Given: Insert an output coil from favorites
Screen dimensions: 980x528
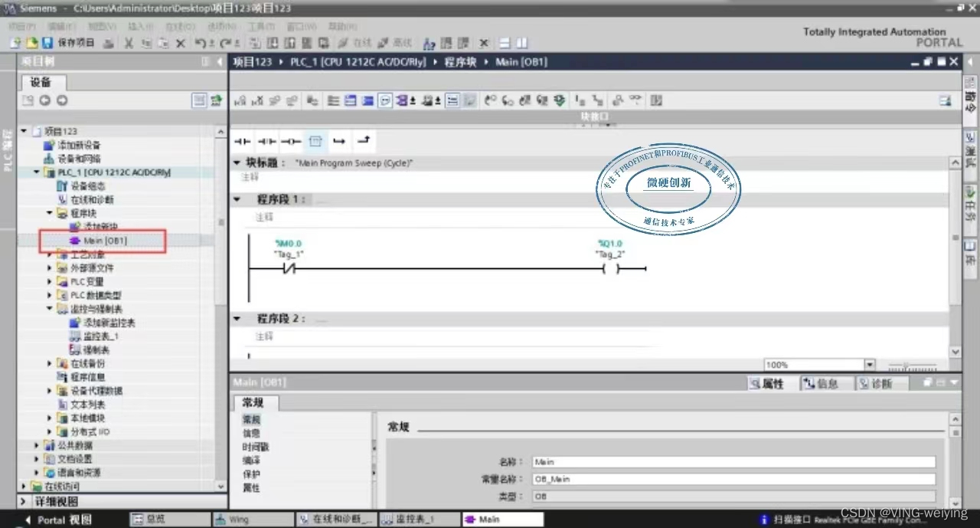Looking at the screenshot, I should pyautogui.click(x=291, y=141).
